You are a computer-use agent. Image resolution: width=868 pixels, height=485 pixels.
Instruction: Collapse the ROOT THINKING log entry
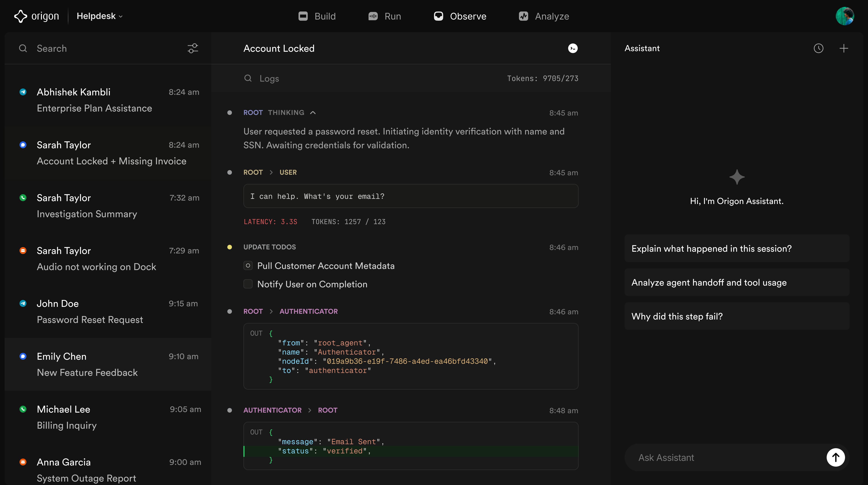[313, 112]
